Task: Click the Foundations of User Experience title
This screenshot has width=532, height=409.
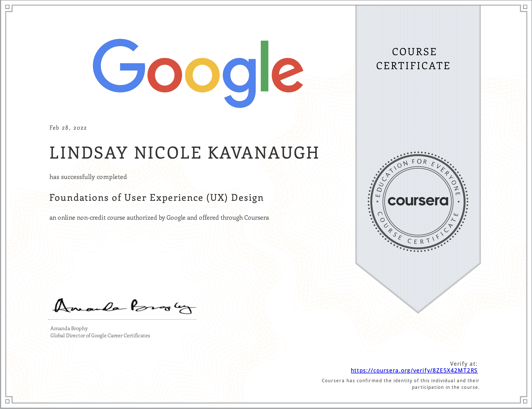Action: pos(156,198)
